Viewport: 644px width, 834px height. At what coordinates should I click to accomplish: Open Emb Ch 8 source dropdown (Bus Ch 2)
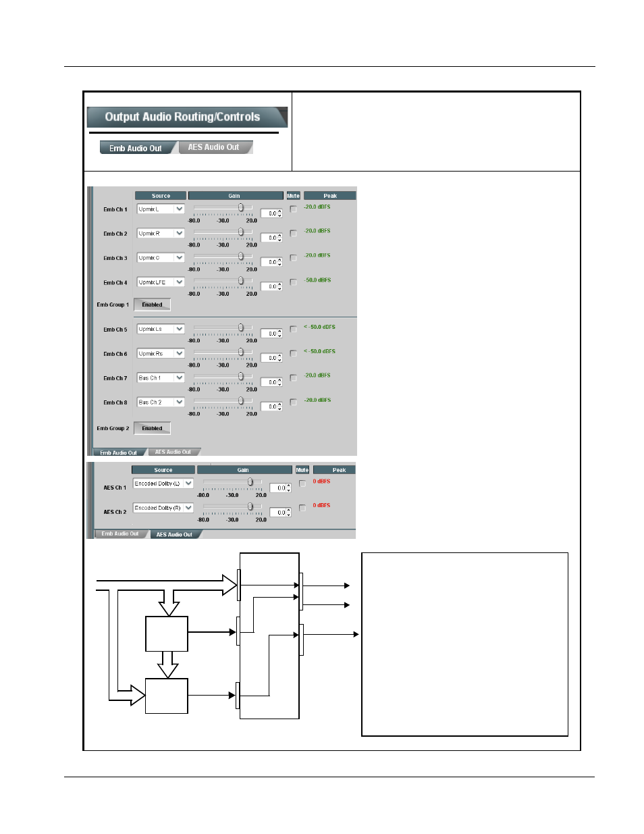pos(161,402)
